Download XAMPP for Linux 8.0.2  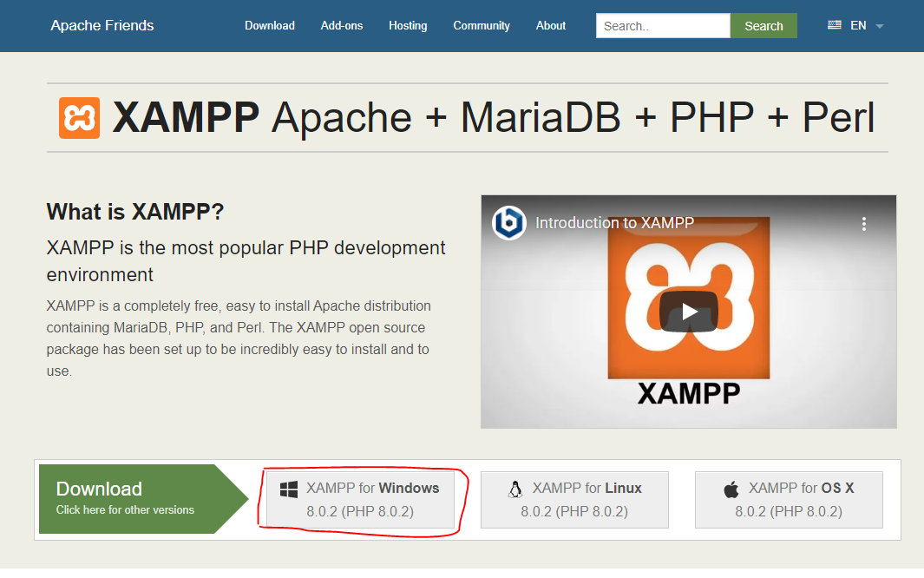[x=574, y=500]
